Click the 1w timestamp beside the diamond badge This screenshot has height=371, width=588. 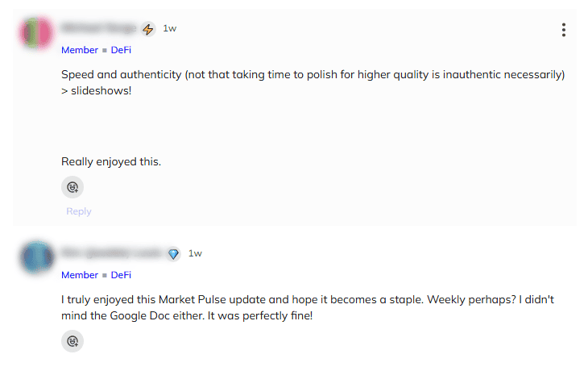195,254
